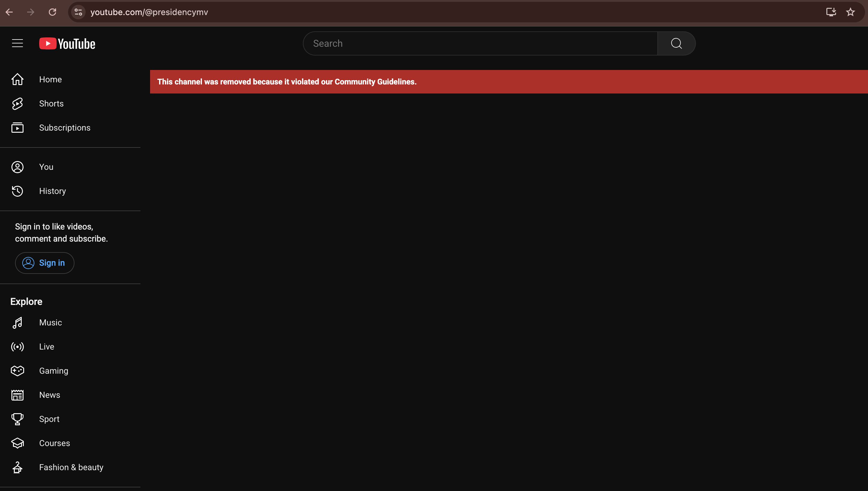Viewport: 868px width, 491px height.
Task: Click the YouTube logo
Action: (67, 44)
